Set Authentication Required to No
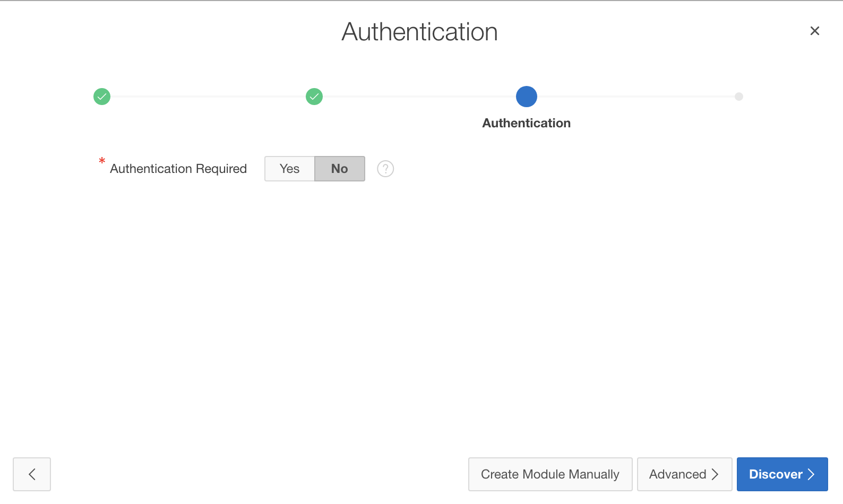The width and height of the screenshot is (843, 504). (x=340, y=169)
